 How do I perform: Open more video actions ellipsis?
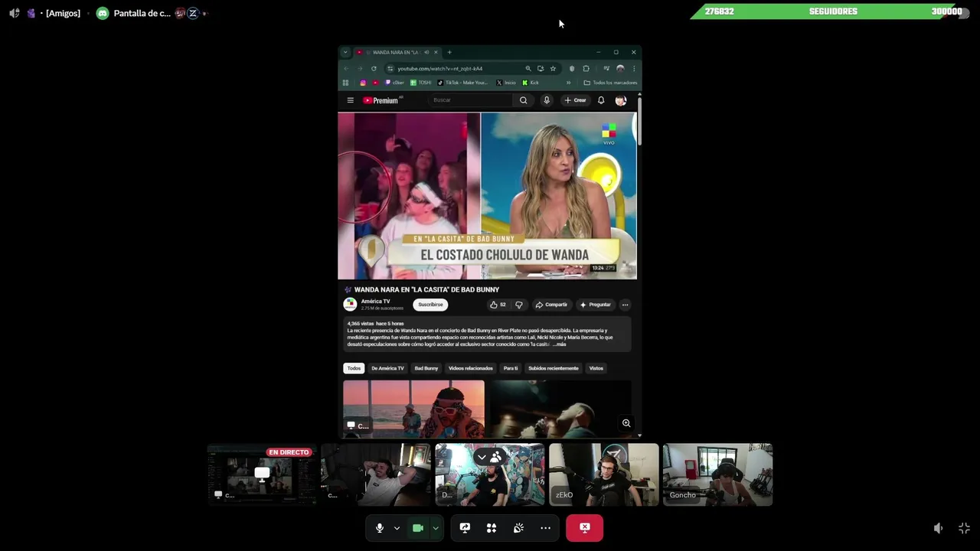click(625, 305)
